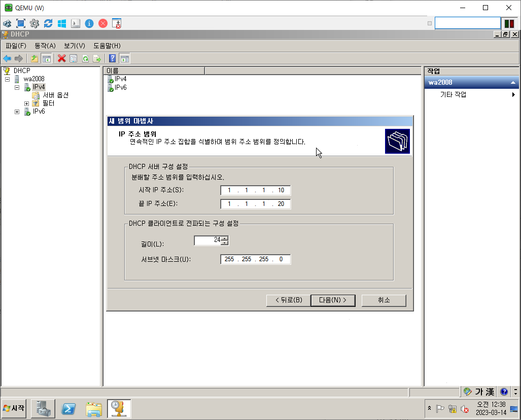This screenshot has height=420, width=521.
Task: Toggle show/hide console tree icon
Action: 46,59
